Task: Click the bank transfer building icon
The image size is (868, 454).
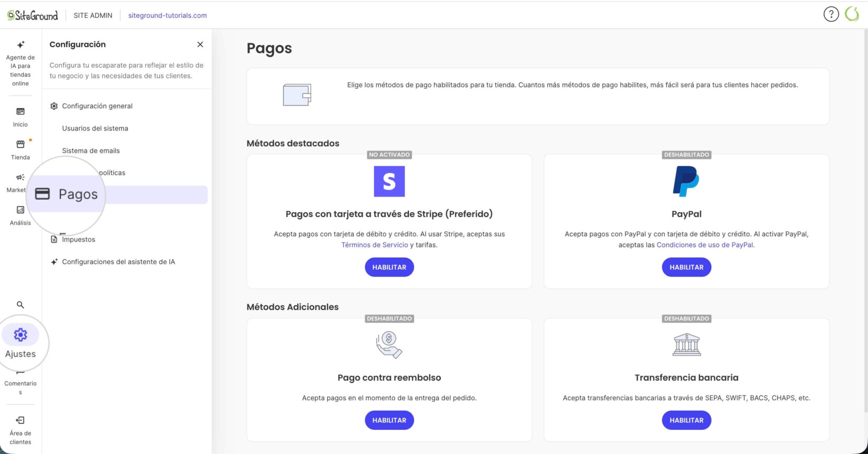Action: [687, 345]
